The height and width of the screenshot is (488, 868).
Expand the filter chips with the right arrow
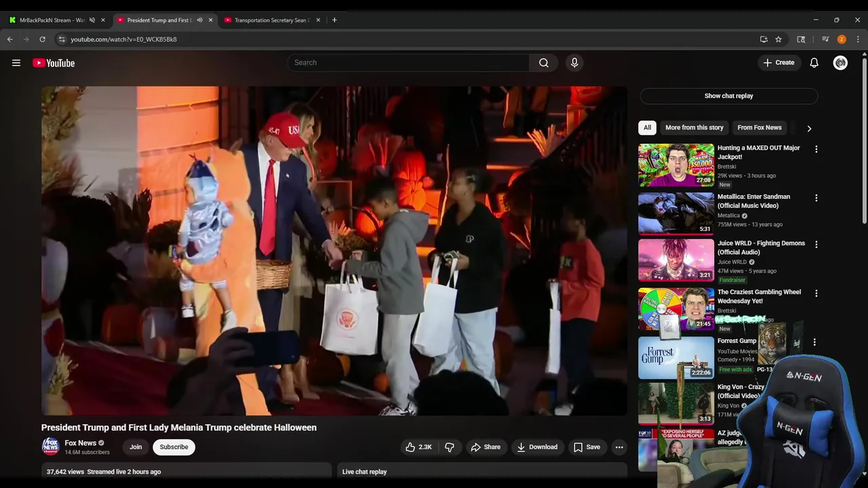click(809, 128)
